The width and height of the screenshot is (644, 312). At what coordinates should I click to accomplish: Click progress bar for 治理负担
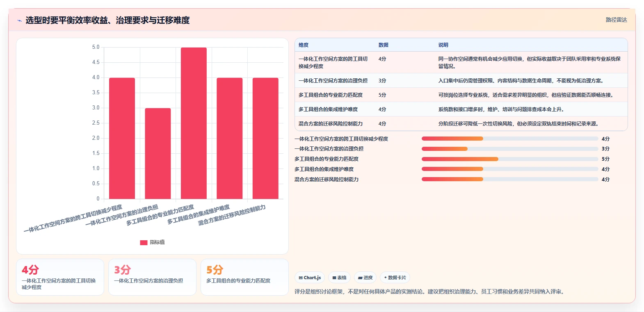pos(510,149)
